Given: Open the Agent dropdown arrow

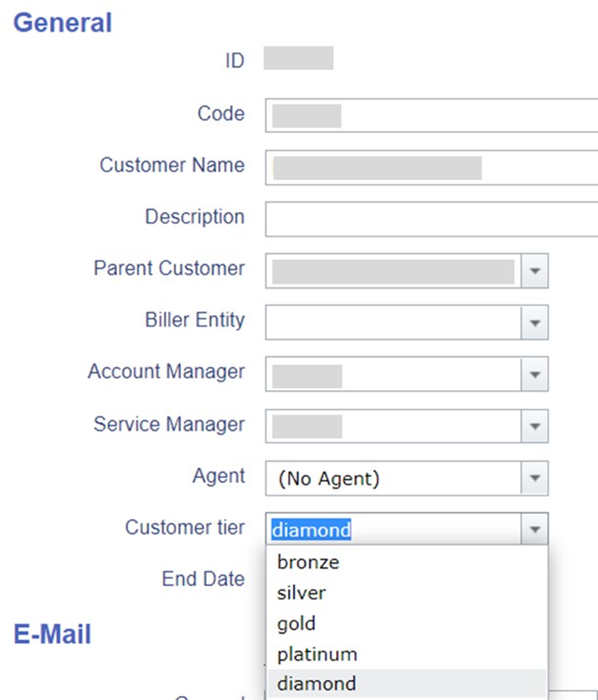Looking at the screenshot, I should (535, 478).
